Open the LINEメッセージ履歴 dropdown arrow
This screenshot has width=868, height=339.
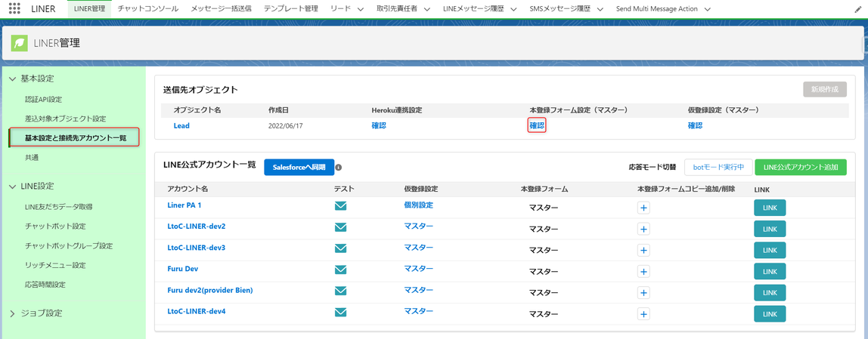click(513, 9)
